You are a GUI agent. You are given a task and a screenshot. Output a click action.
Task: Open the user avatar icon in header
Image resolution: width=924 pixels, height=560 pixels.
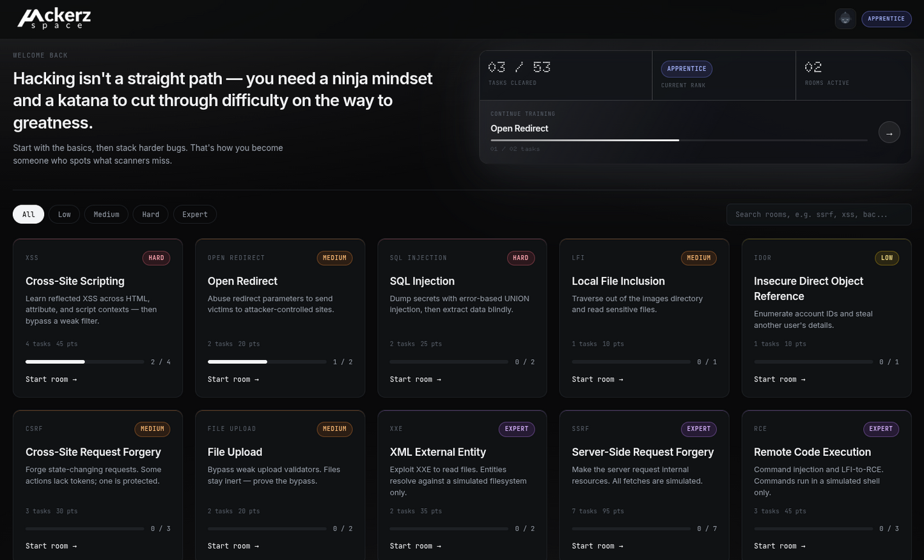tap(845, 19)
